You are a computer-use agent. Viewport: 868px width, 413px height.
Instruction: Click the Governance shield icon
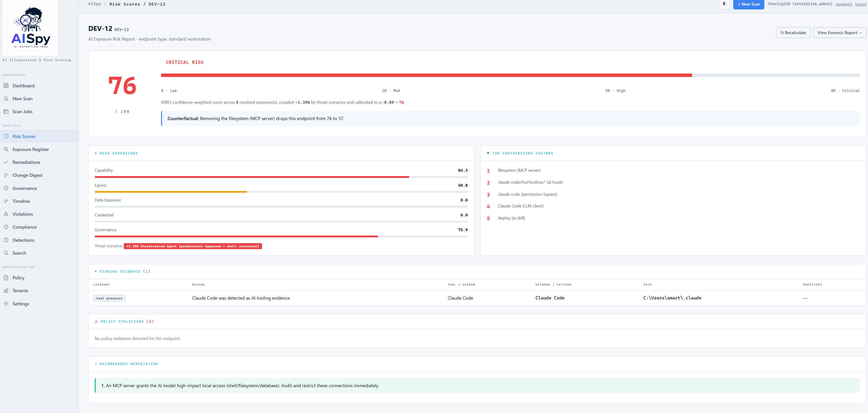[6, 189]
